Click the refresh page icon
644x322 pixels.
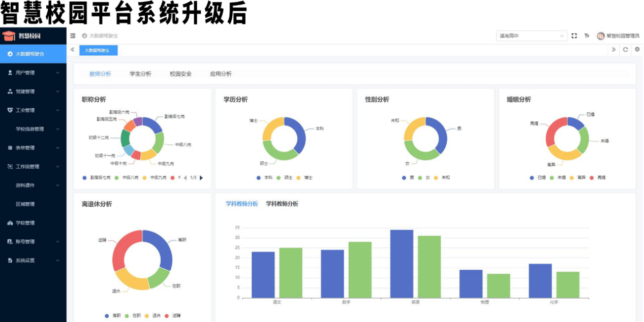pos(625,50)
